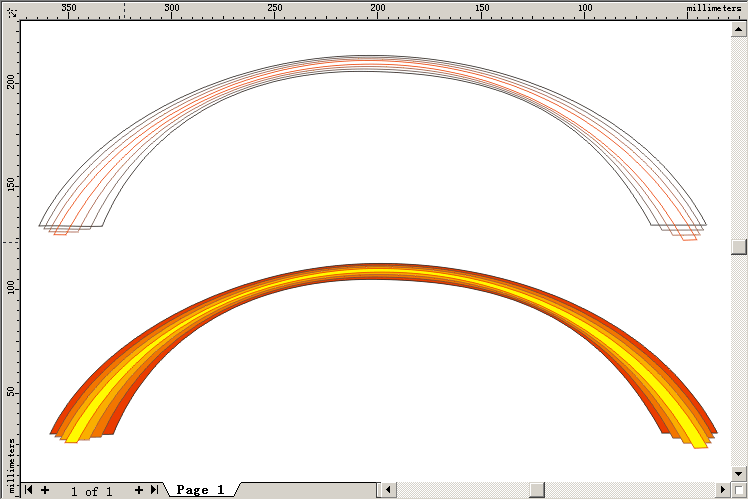Screen dimensions: 749x500
Task: Click the horizontal scrollbar thumb
Action: [537, 490]
